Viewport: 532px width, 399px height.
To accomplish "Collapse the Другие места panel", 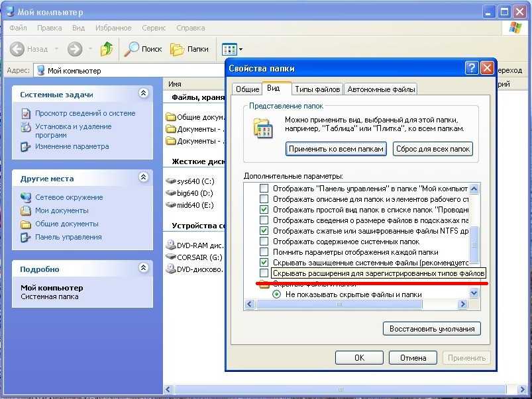I will tap(144, 177).
